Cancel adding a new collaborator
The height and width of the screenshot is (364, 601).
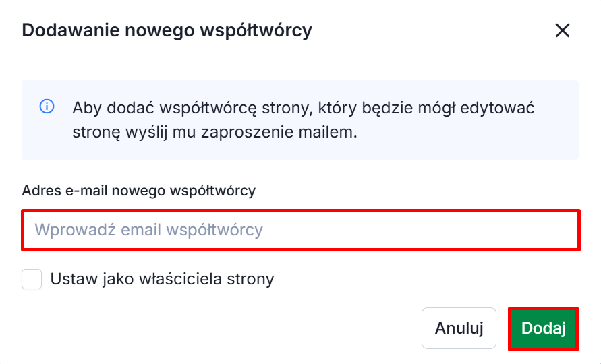tap(459, 328)
